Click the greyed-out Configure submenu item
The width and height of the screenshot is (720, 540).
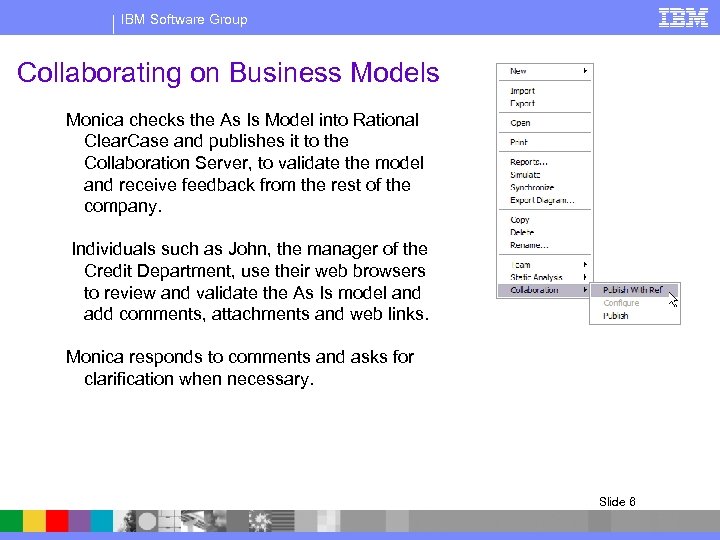point(635,303)
